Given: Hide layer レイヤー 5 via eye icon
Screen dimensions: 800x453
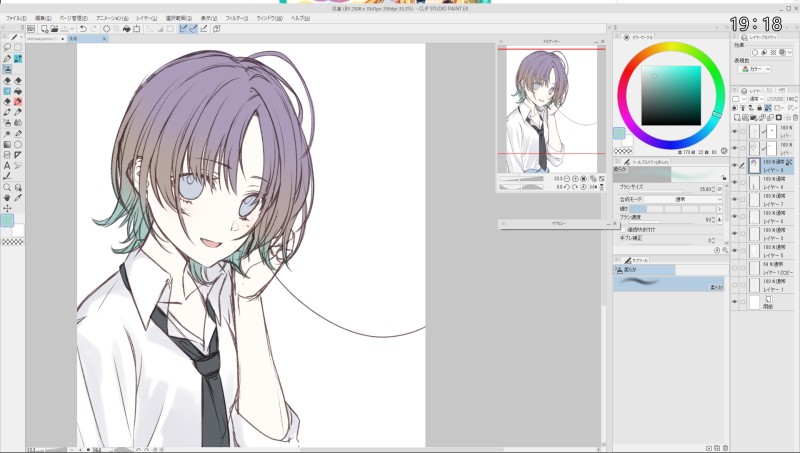Looking at the screenshot, I should [735, 250].
